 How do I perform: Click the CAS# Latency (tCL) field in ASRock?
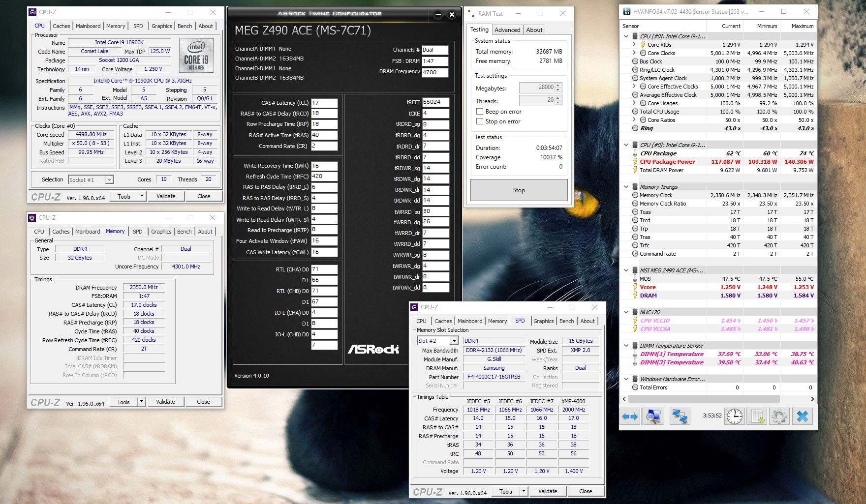click(x=324, y=103)
